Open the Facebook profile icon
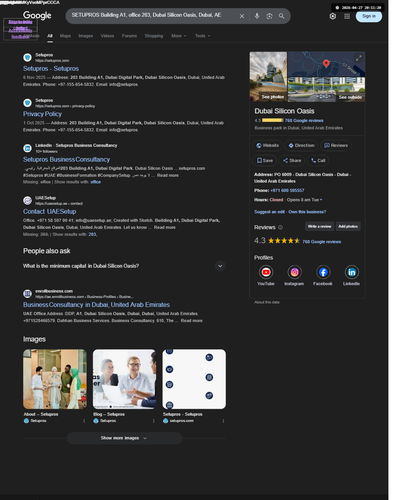 [x=323, y=272]
